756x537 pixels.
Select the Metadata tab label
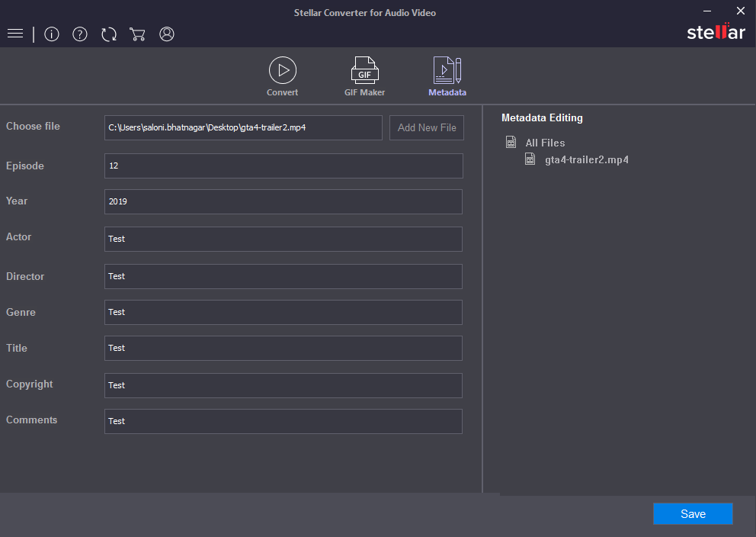447,92
